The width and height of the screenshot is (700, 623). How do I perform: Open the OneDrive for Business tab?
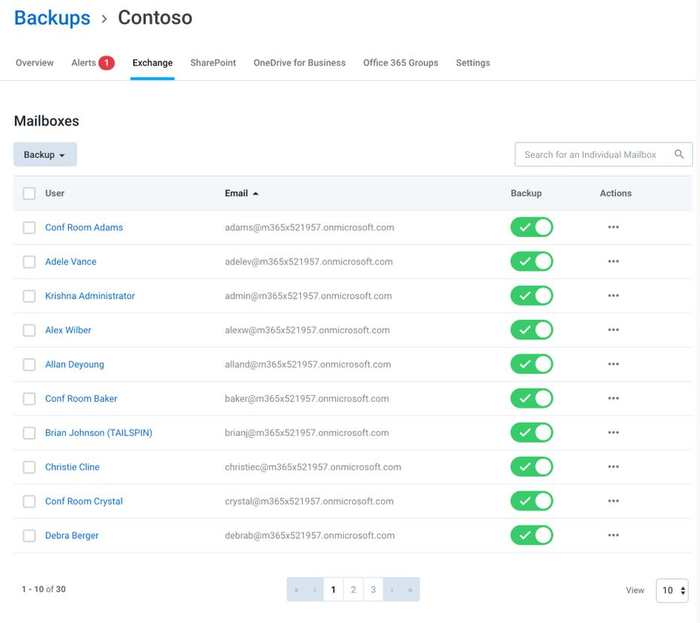299,63
